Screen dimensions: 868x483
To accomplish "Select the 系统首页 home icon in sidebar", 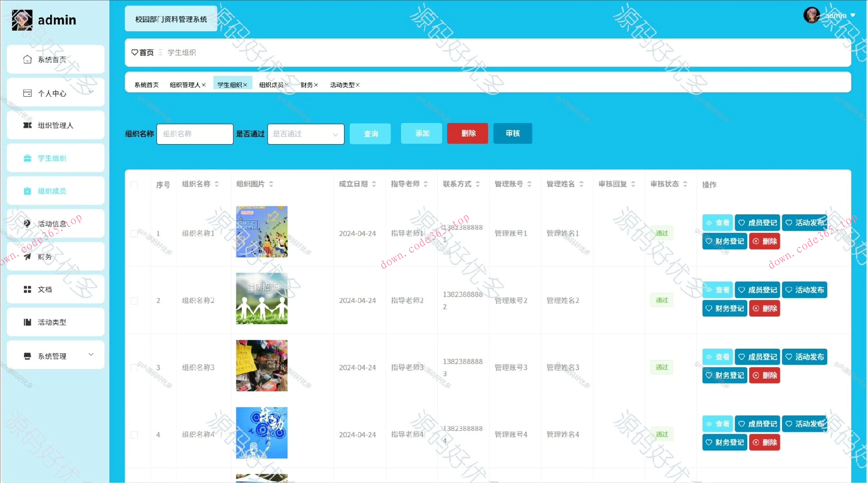I will (27, 59).
